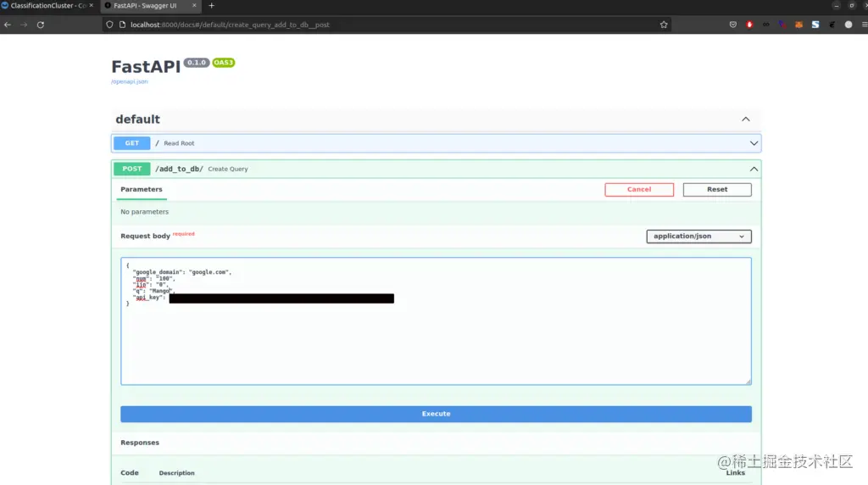Click the Responses heading

point(140,443)
